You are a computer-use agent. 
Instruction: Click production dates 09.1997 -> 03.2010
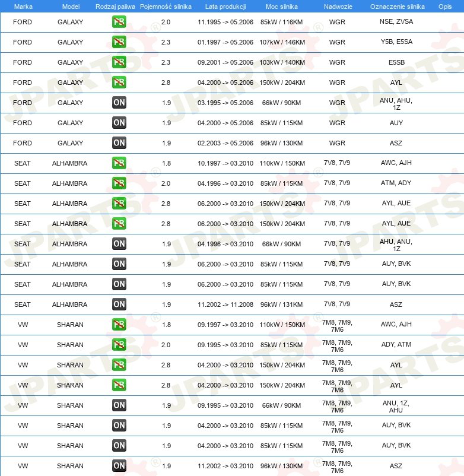tap(225, 325)
